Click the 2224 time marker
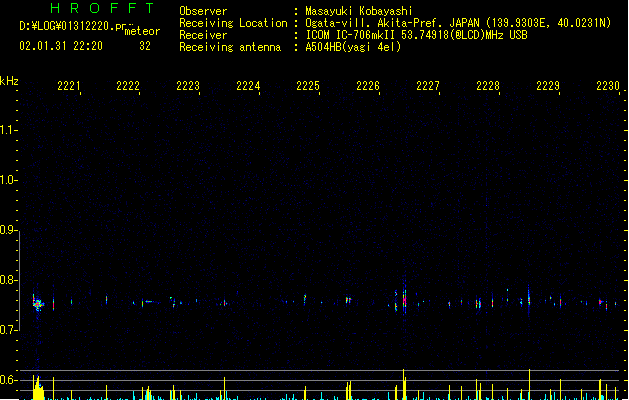Screen dimensions: 629x400 point(248,86)
